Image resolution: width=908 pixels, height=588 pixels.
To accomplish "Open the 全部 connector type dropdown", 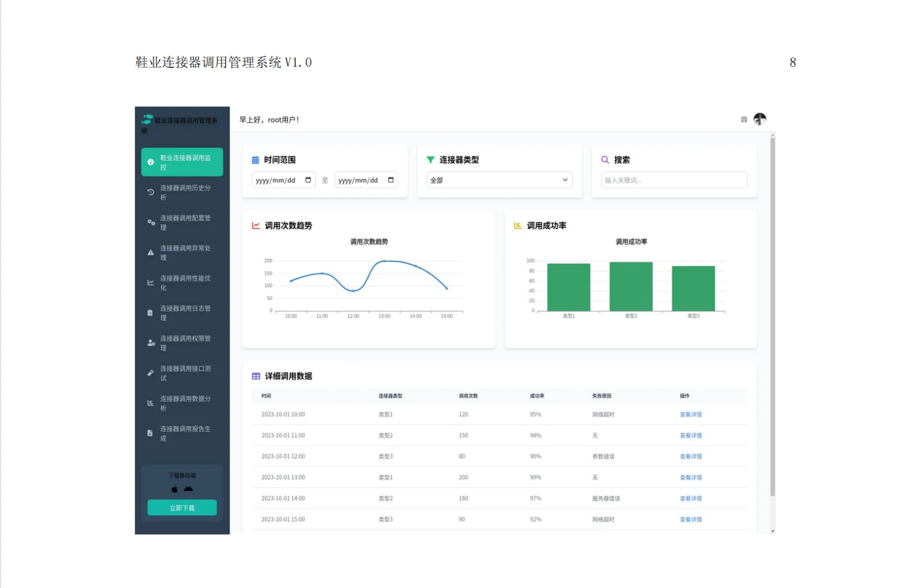I will 499,180.
